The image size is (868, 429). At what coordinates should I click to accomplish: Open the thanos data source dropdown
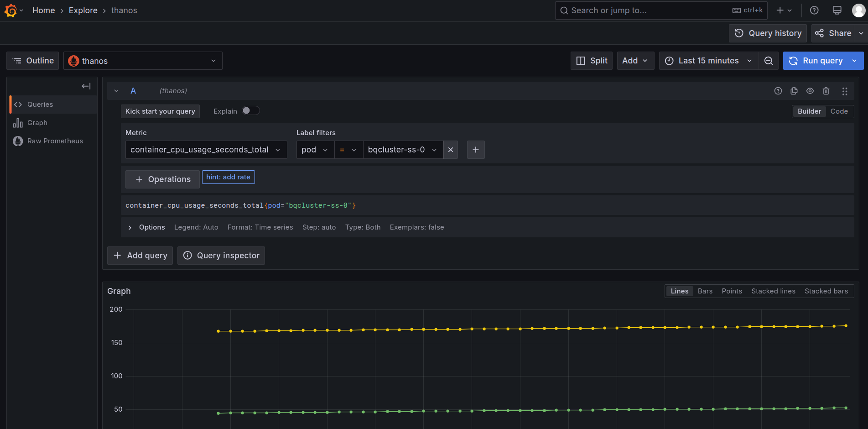point(143,61)
